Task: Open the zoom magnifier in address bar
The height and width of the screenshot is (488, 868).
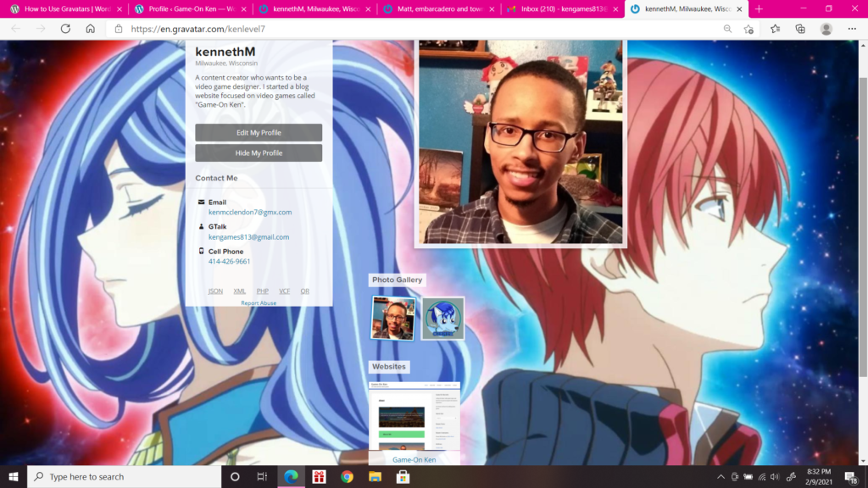Action: 727,29
